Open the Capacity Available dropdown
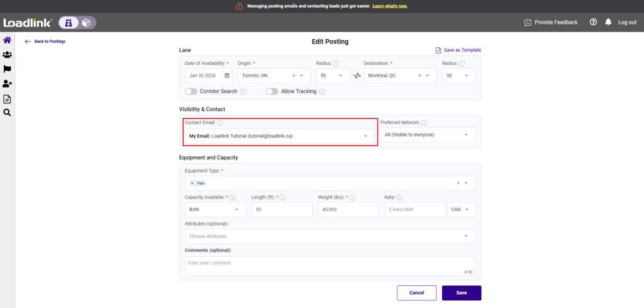Image resolution: width=644 pixels, height=308 pixels. tap(214, 209)
